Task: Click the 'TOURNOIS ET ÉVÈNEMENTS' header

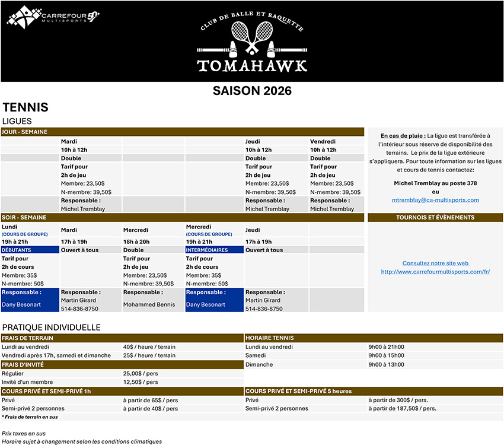Action: point(435,217)
